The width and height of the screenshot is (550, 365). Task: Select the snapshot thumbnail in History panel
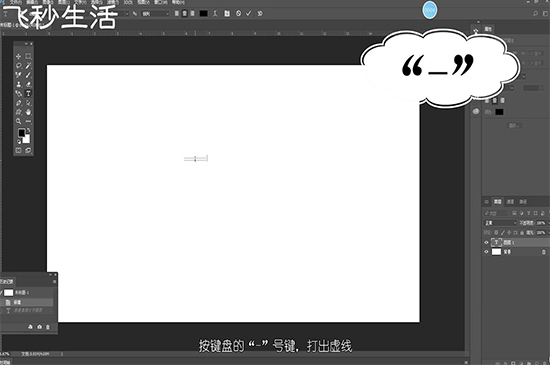pyautogui.click(x=8, y=292)
